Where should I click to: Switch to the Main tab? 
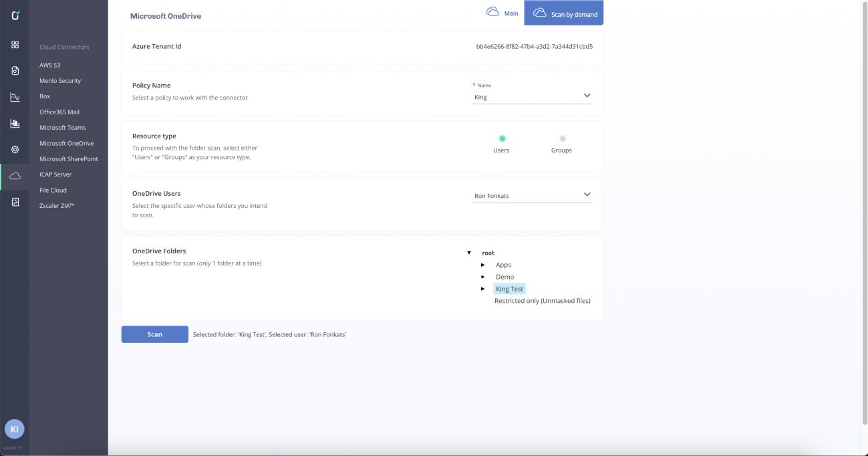point(502,13)
